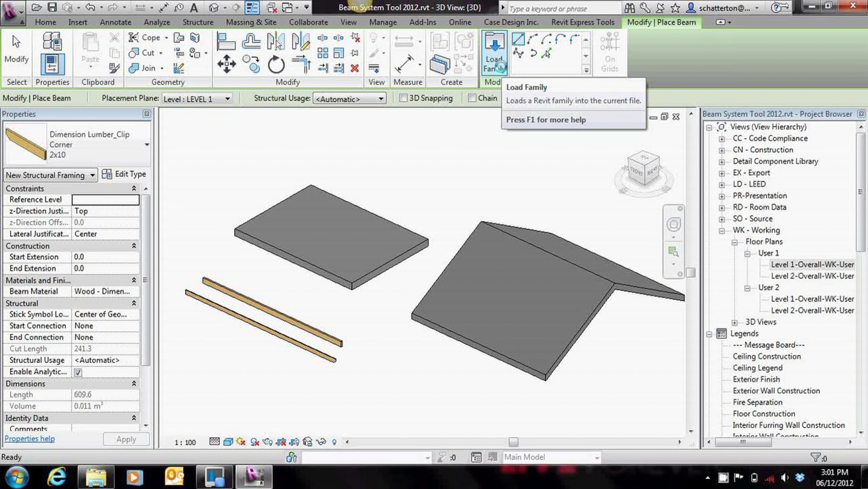This screenshot has height=489, width=868.
Task: Select the Modify arrow tool
Action: 16,49
